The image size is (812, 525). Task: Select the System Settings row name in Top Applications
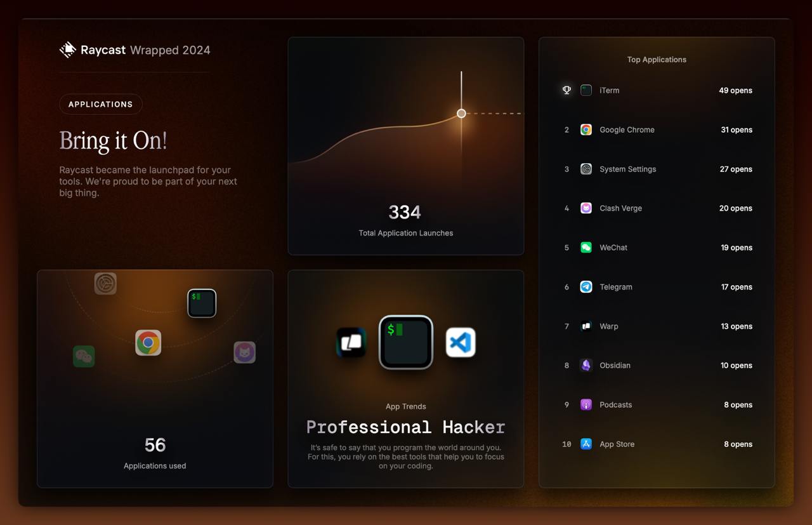(627, 169)
